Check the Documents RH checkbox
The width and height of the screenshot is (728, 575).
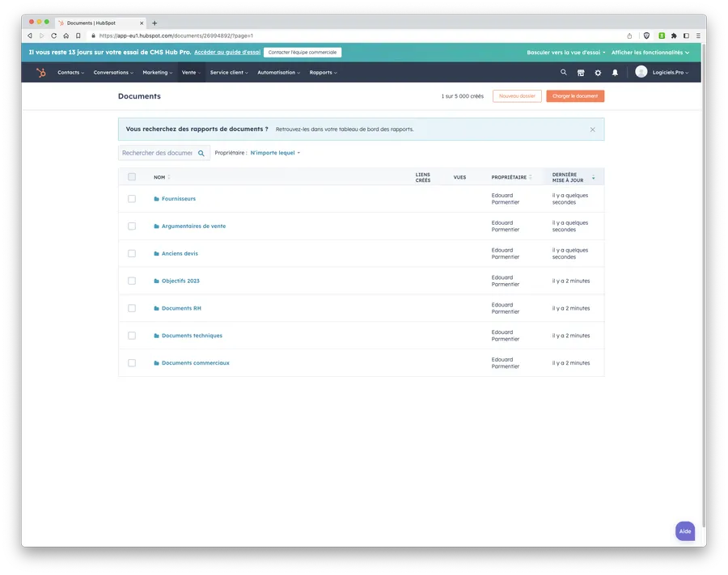point(132,308)
